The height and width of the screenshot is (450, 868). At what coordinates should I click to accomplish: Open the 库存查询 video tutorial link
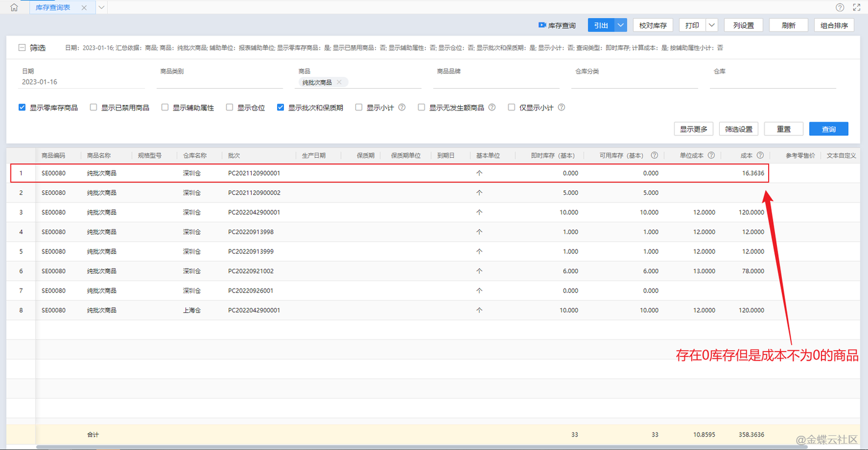[x=557, y=25]
